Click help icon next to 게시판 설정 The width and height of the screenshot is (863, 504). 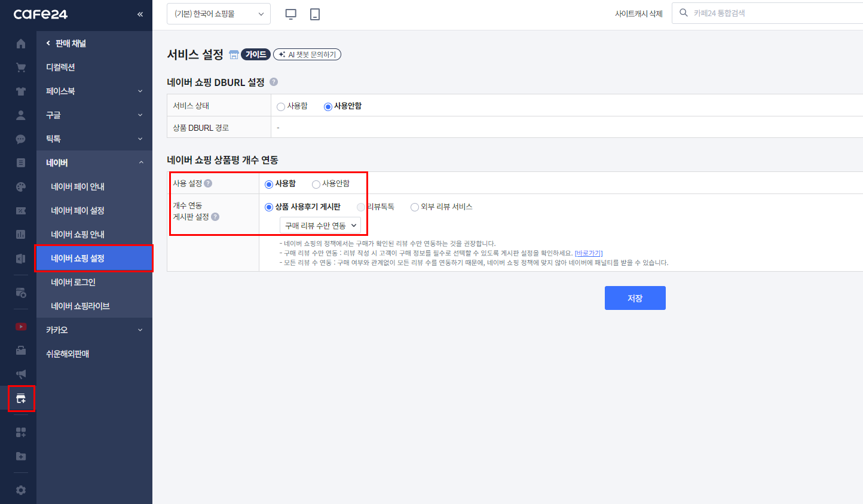215,217
